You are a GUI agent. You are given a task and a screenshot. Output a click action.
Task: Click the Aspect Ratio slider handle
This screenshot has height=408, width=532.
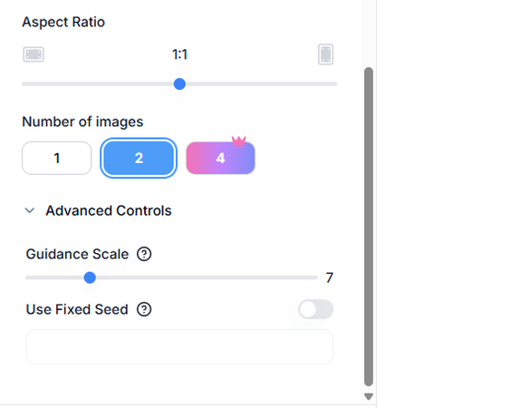(x=179, y=83)
